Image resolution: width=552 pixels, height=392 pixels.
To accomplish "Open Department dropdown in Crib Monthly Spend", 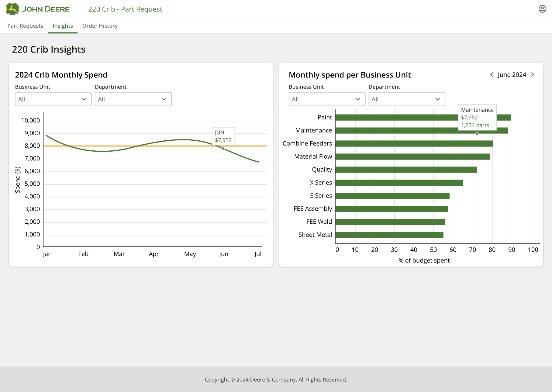I will 133,99.
